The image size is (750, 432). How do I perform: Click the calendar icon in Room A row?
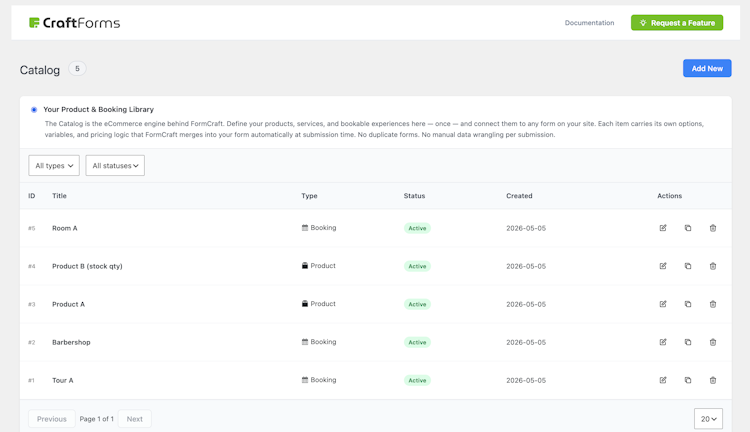pyautogui.click(x=305, y=228)
